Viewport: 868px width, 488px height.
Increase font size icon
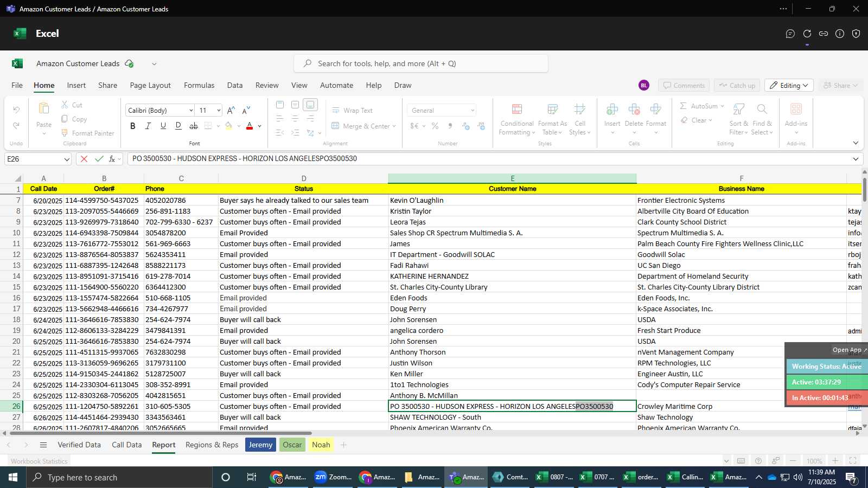[x=231, y=110]
